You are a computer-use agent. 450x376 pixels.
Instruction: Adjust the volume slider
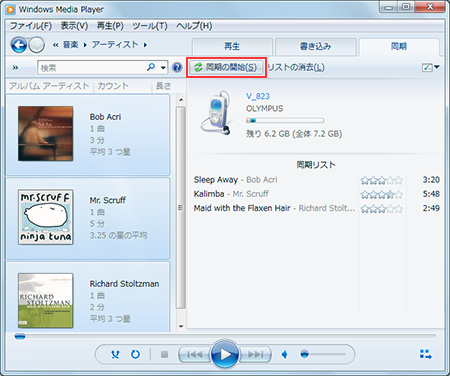point(322,354)
